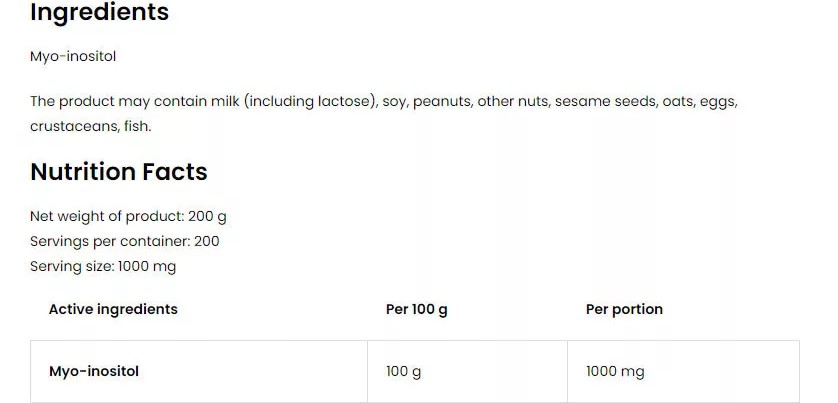
Task: Click Serving size 1000 mg line
Action: [103, 266]
